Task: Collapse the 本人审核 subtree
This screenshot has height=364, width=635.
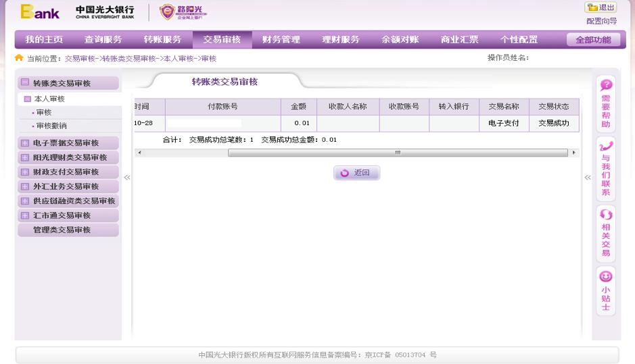Action: tap(28, 99)
